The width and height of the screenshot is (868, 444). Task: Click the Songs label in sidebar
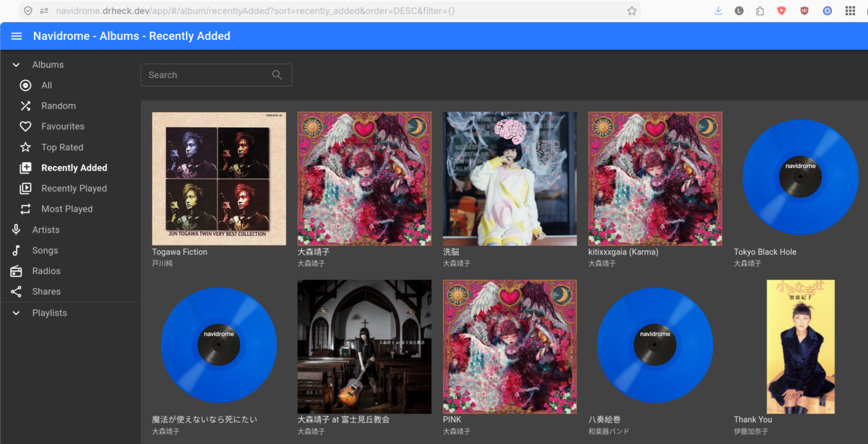point(45,251)
